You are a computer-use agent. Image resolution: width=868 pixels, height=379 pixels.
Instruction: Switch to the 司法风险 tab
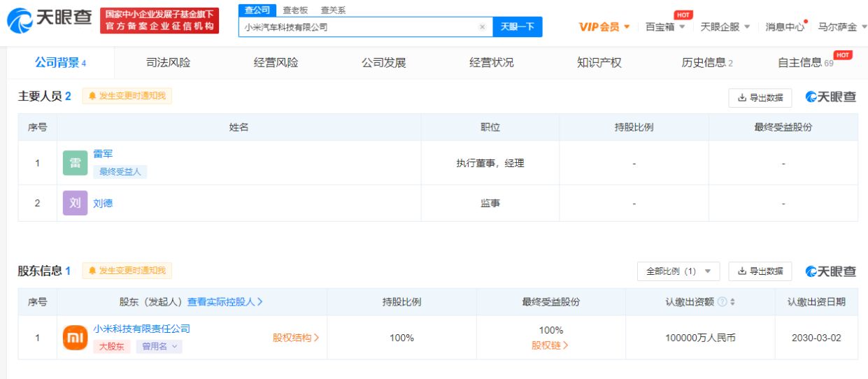(x=168, y=63)
